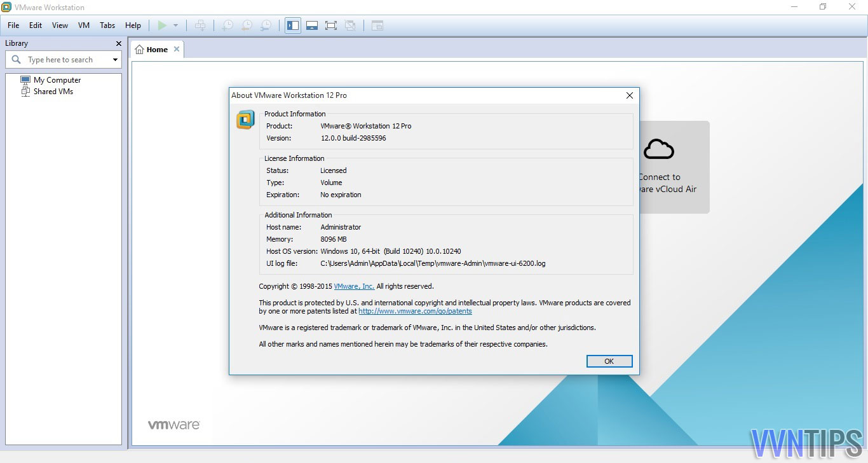This screenshot has height=463, width=868.
Task: Click the Send Ctrl+Alt+Del toolbar icon
Action: point(200,25)
